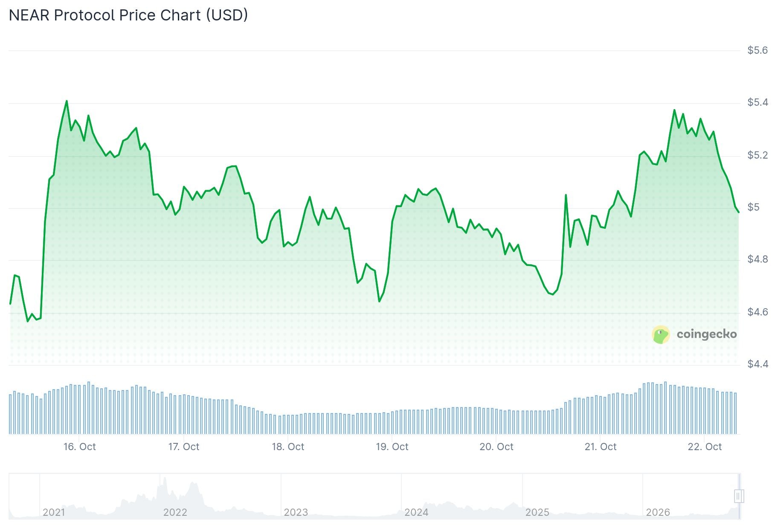Click the 19. Oct date label
Viewport: 778px width, 532px height.
click(x=392, y=447)
